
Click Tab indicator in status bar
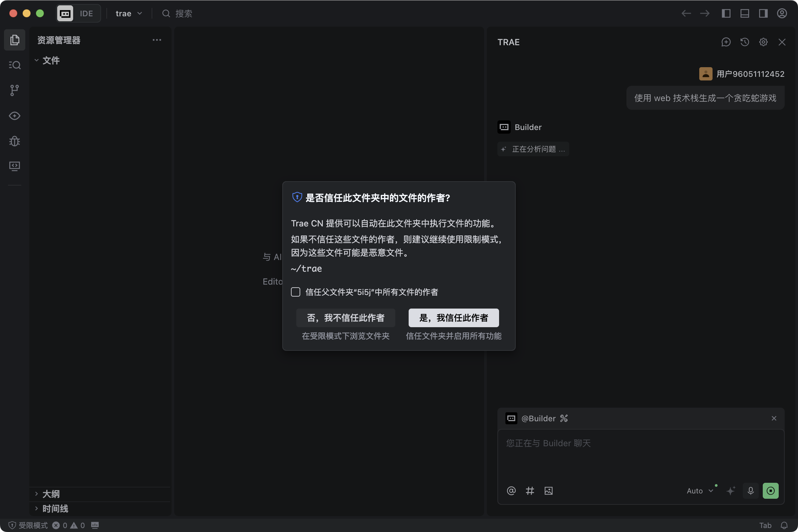[x=765, y=525]
